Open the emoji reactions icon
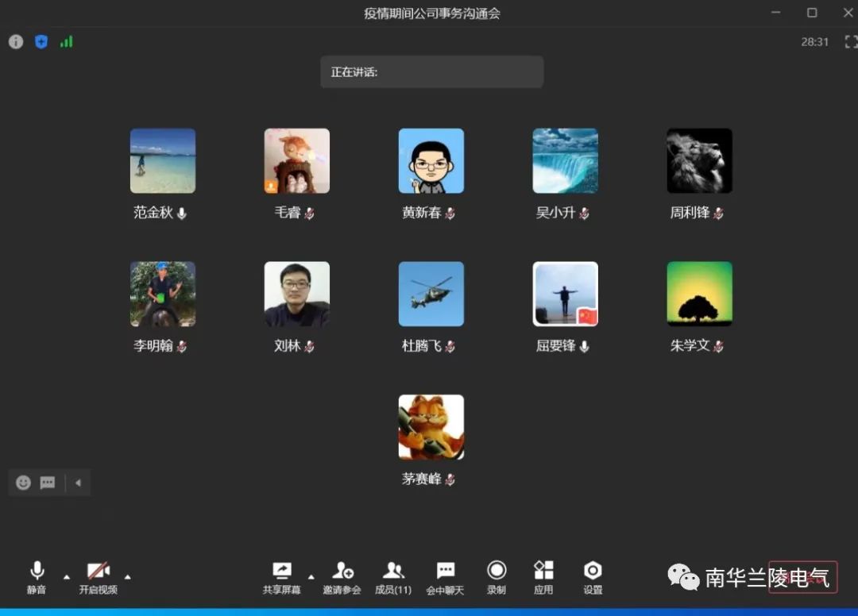The width and height of the screenshot is (858, 616). [24, 483]
